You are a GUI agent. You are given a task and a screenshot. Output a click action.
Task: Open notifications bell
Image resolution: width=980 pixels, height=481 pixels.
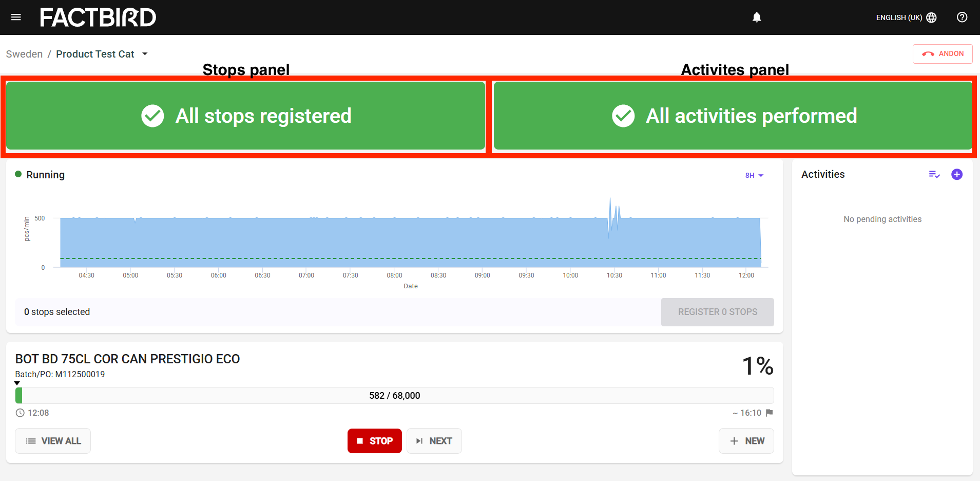(x=757, y=17)
